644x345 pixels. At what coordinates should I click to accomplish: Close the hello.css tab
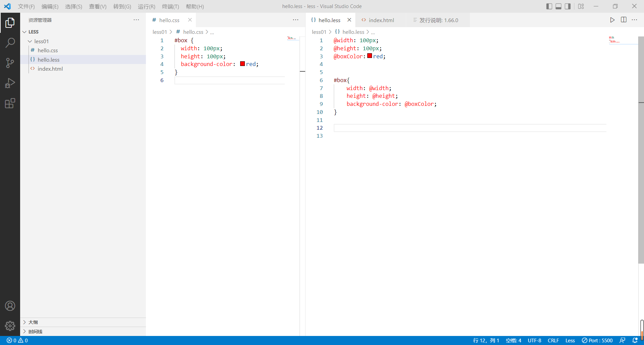pos(190,20)
